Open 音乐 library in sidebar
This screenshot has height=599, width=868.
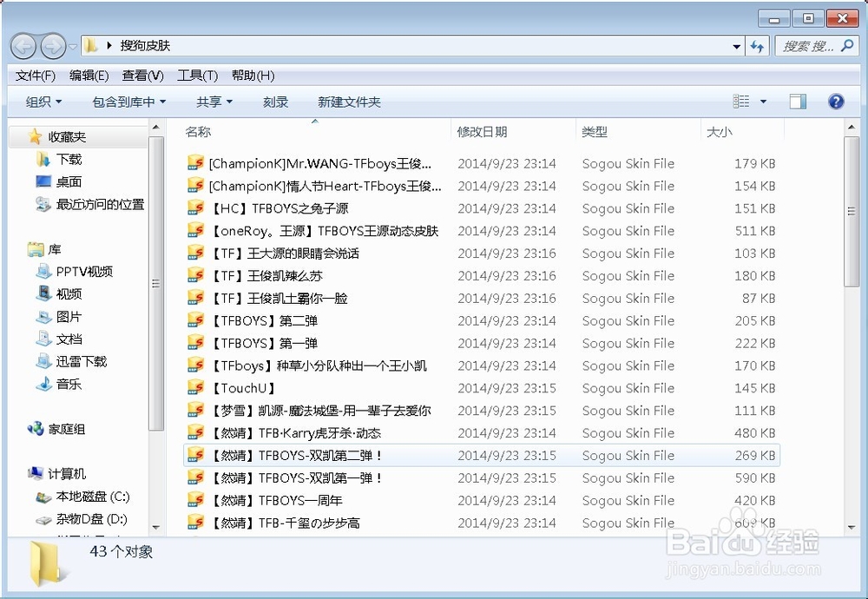[69, 385]
